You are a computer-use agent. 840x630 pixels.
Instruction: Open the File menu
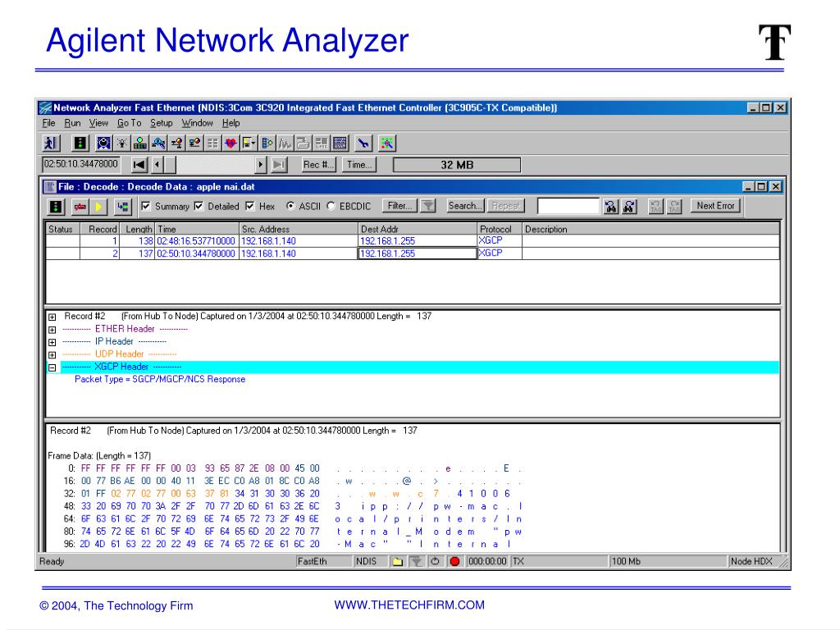pos(48,123)
